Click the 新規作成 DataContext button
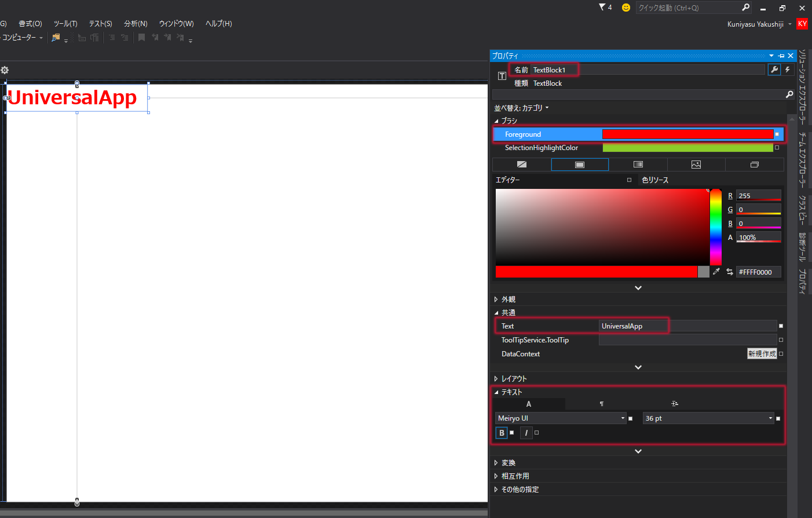 [762, 354]
